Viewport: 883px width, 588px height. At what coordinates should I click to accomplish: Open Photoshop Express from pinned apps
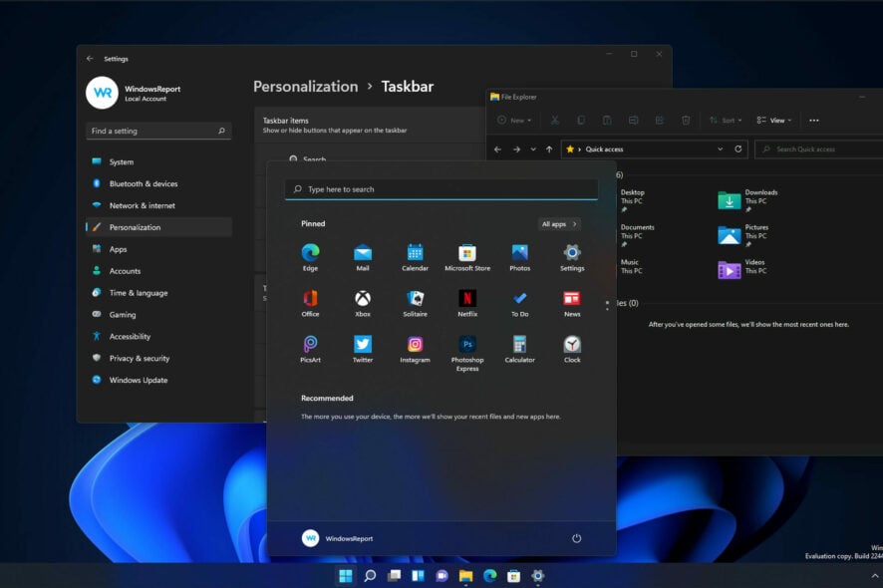(x=466, y=346)
